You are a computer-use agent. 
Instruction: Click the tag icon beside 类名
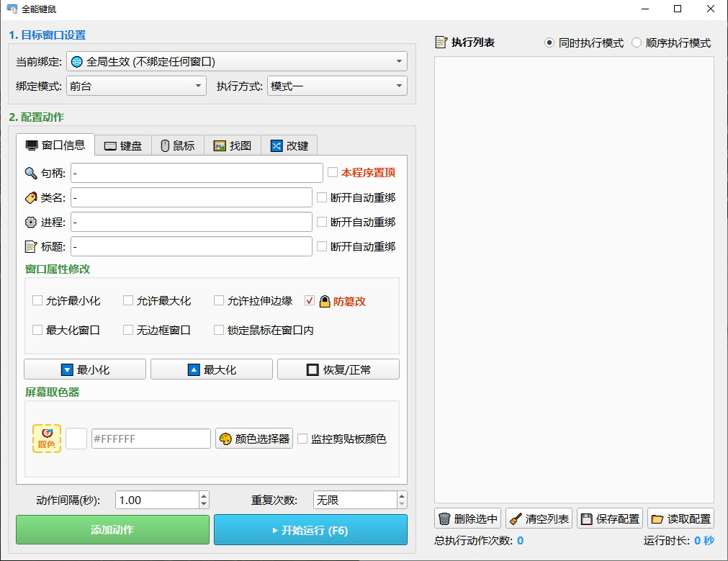pyautogui.click(x=31, y=198)
